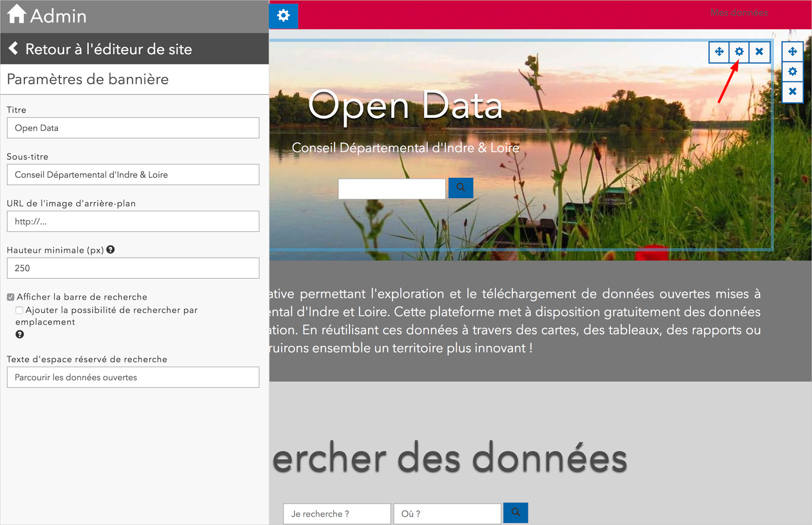This screenshot has height=525, width=812.
Task: Click the banner search input box
Action: tap(392, 189)
